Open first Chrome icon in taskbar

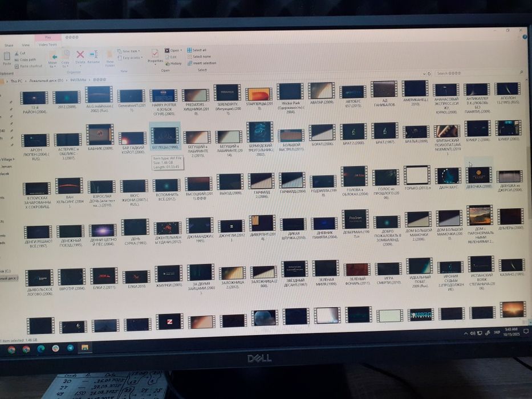click(x=11, y=349)
